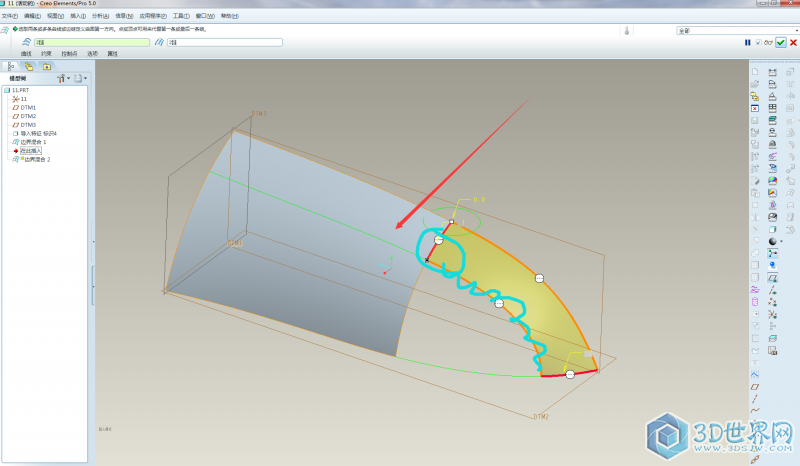The image size is (800, 466).
Task: Select 11.PRT root in model tree
Action: (x=17, y=90)
